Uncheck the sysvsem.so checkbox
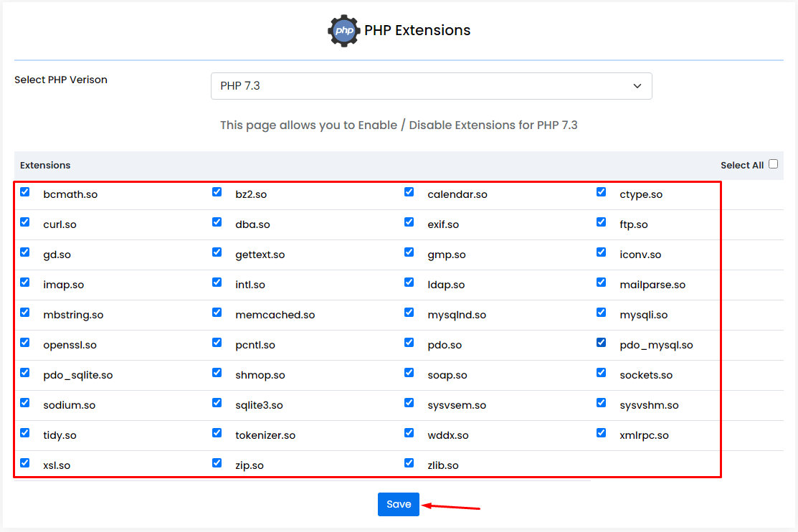The height and width of the screenshot is (532, 798). click(x=409, y=403)
